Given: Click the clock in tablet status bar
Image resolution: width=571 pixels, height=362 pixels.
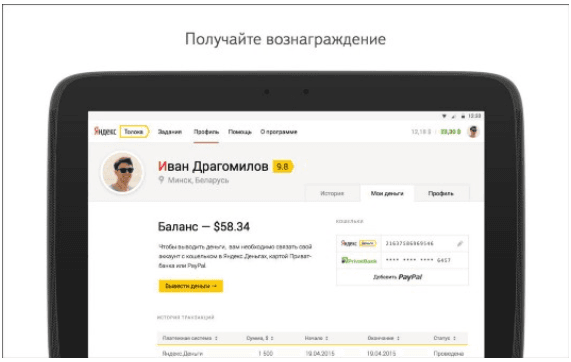Looking at the screenshot, I should point(474,116).
